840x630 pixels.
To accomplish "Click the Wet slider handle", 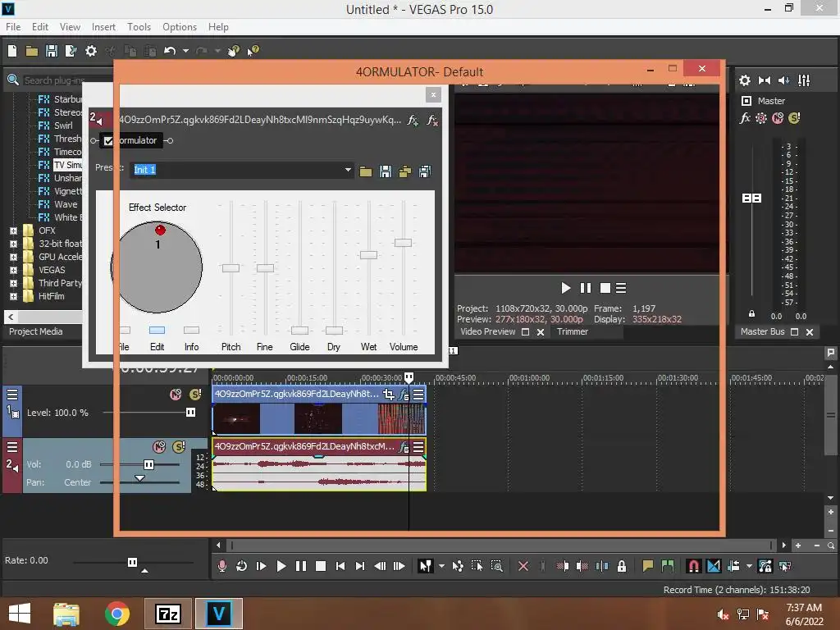I will [x=368, y=255].
